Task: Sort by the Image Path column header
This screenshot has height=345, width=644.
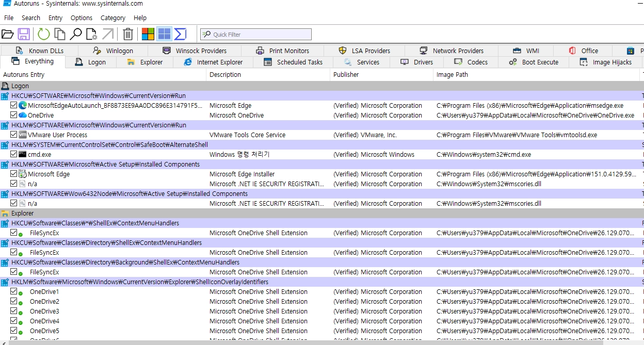Action: tap(537, 75)
